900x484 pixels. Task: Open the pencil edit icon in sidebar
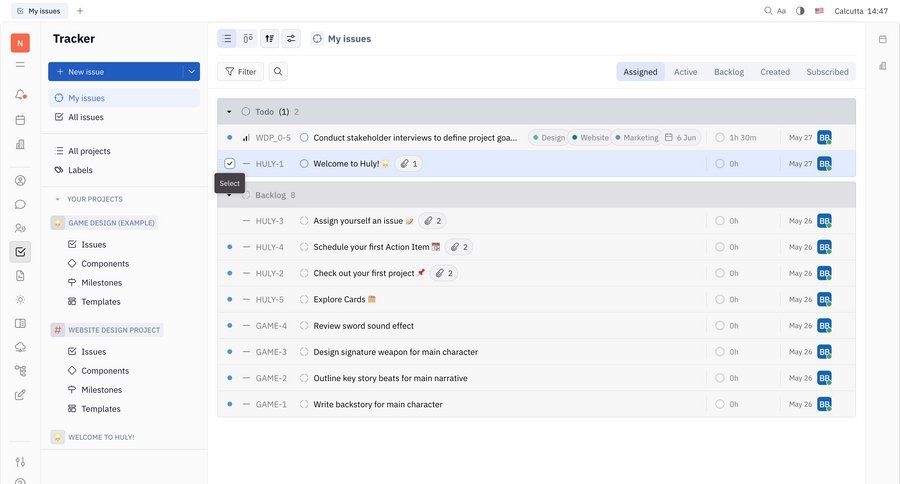point(20,395)
